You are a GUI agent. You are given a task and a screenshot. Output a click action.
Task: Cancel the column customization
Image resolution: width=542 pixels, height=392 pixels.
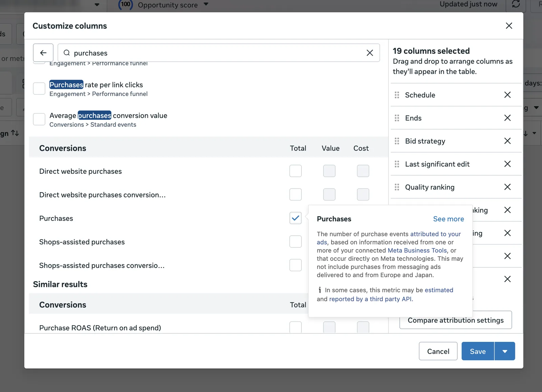click(x=438, y=351)
